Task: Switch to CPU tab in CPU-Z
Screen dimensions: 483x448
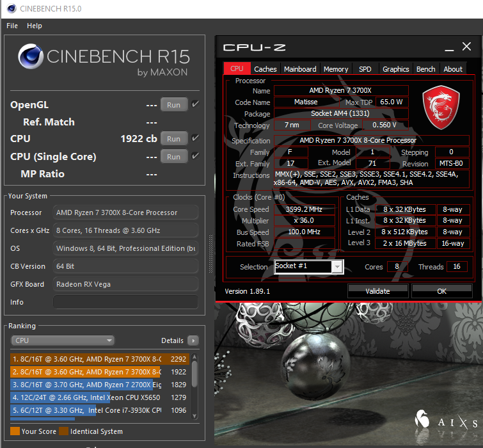Action: pyautogui.click(x=237, y=68)
